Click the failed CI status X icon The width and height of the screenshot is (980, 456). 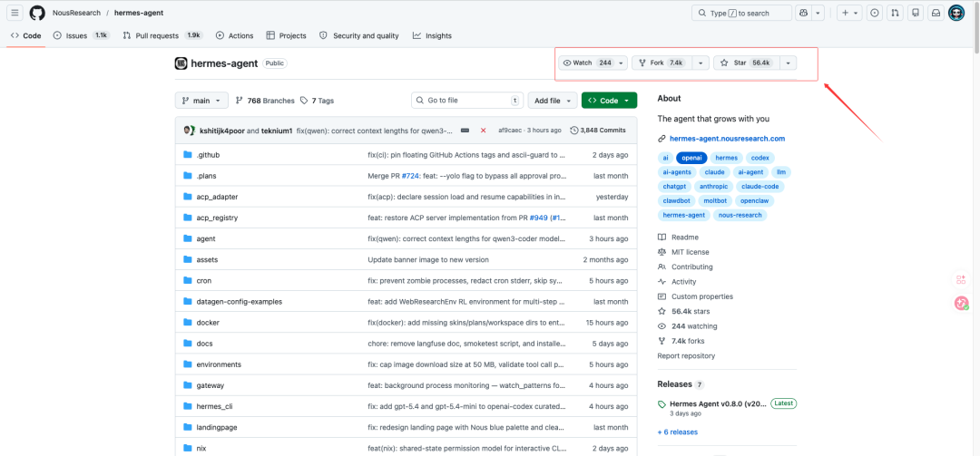click(483, 130)
